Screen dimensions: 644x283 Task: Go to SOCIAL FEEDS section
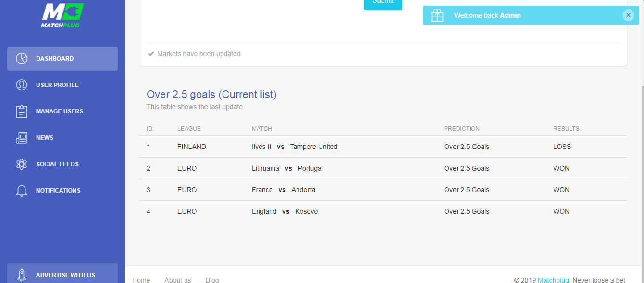click(57, 164)
